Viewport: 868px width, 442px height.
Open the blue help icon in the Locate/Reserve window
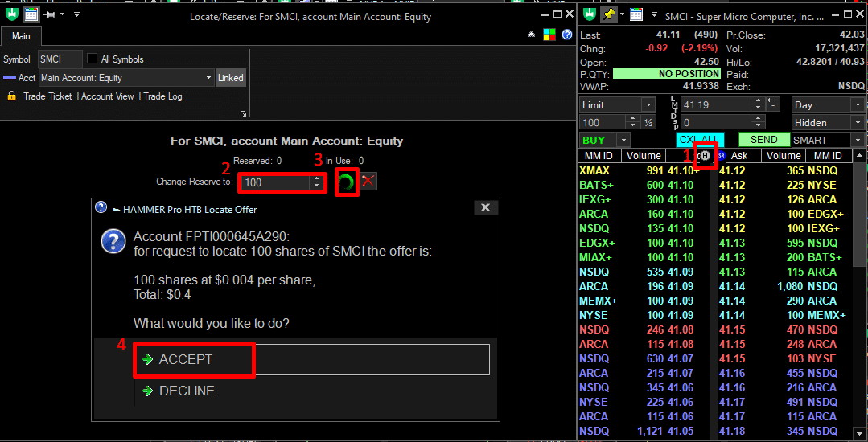pos(567,35)
